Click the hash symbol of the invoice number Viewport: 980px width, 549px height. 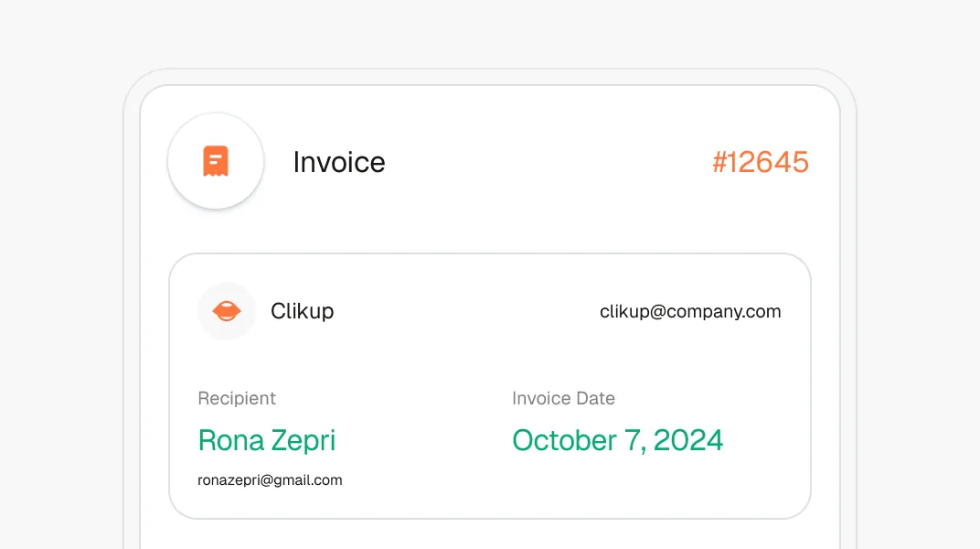click(x=720, y=163)
